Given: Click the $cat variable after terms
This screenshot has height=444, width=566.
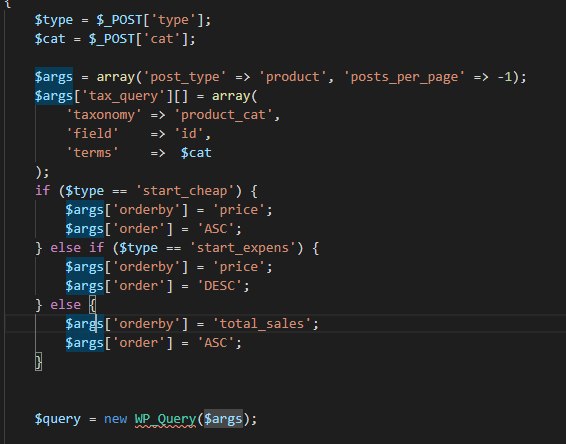Looking at the screenshot, I should click(x=196, y=153).
